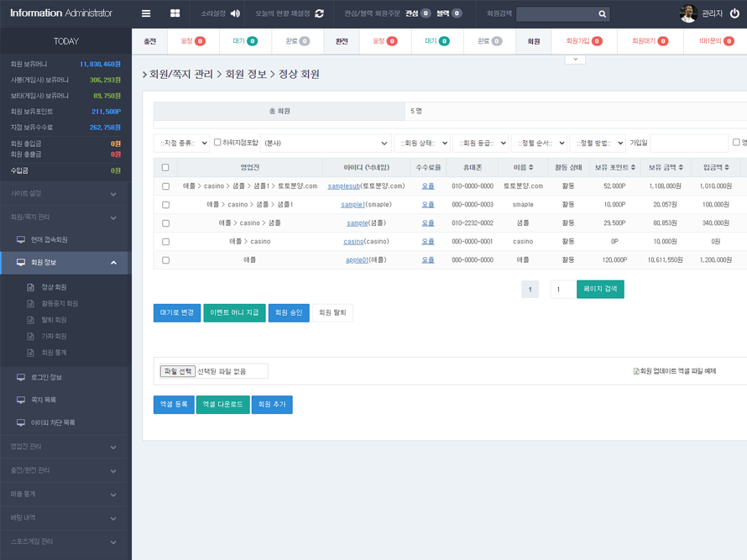Click document icon beside 탈퇴 회원
747x560 pixels.
click(x=30, y=320)
